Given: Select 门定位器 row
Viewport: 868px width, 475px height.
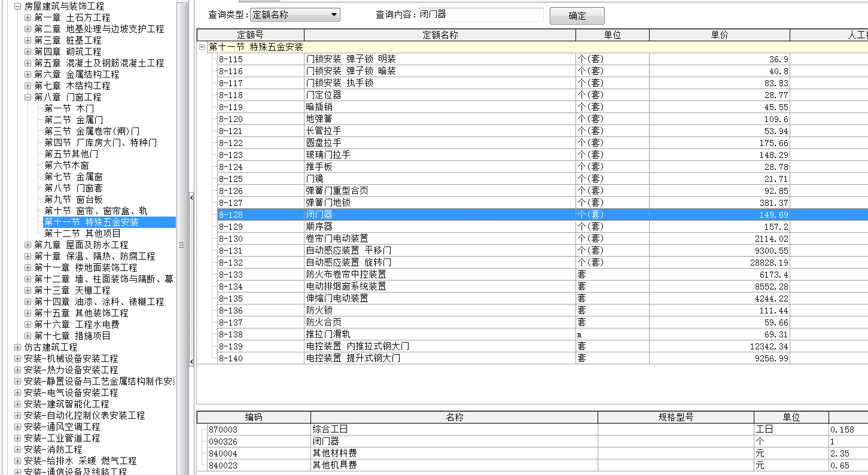Looking at the screenshot, I should click(x=543, y=95).
